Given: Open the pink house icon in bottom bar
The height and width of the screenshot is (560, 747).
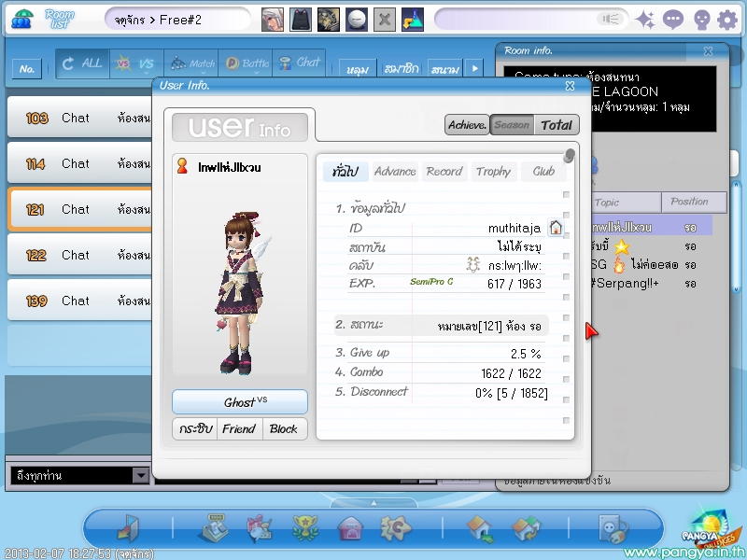Looking at the screenshot, I should tap(351, 529).
